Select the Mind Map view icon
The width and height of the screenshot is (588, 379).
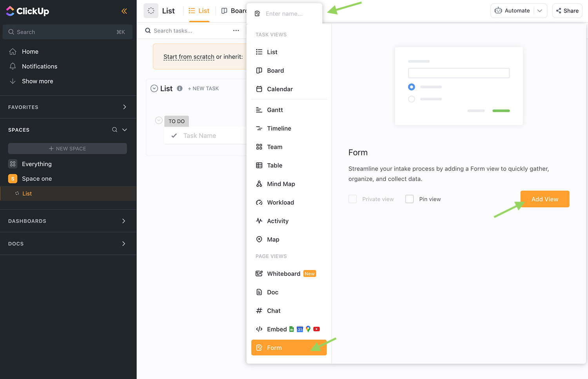tap(259, 184)
